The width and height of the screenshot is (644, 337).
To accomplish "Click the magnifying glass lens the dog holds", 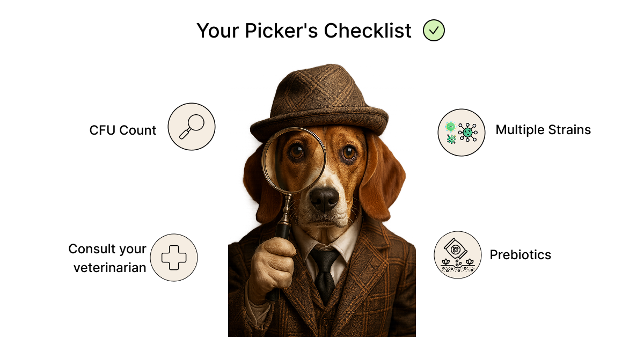I will (294, 160).
